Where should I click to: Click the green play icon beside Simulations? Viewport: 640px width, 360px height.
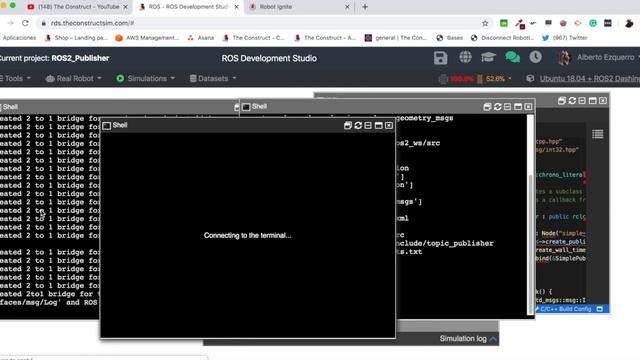pyautogui.click(x=120, y=78)
